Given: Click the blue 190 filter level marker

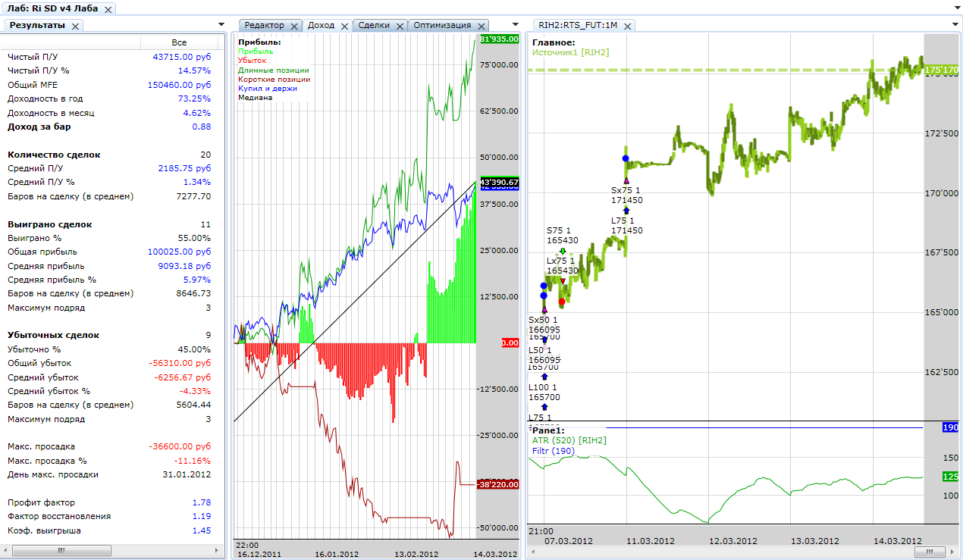Looking at the screenshot, I should (951, 427).
